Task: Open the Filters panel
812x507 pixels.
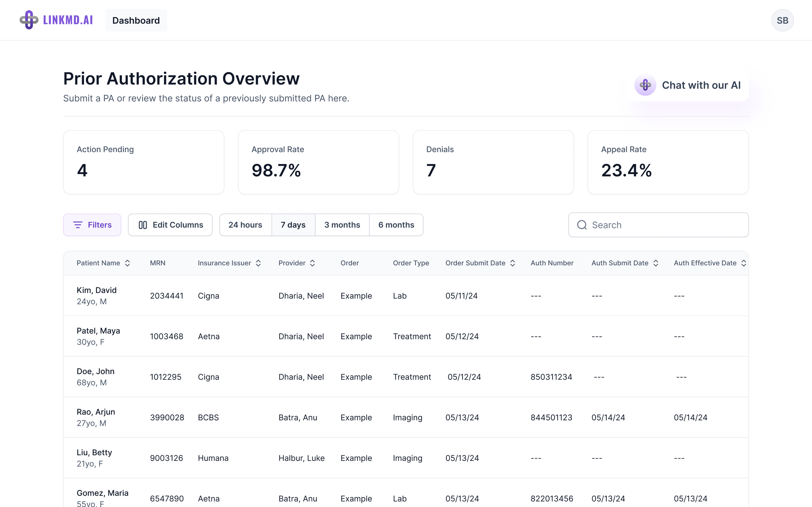Action: coord(92,225)
